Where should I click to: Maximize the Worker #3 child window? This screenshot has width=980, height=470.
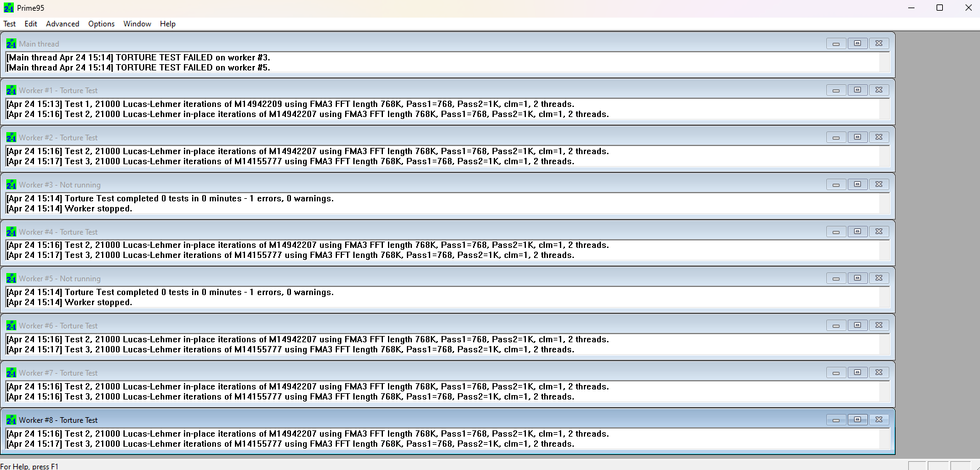(x=857, y=184)
